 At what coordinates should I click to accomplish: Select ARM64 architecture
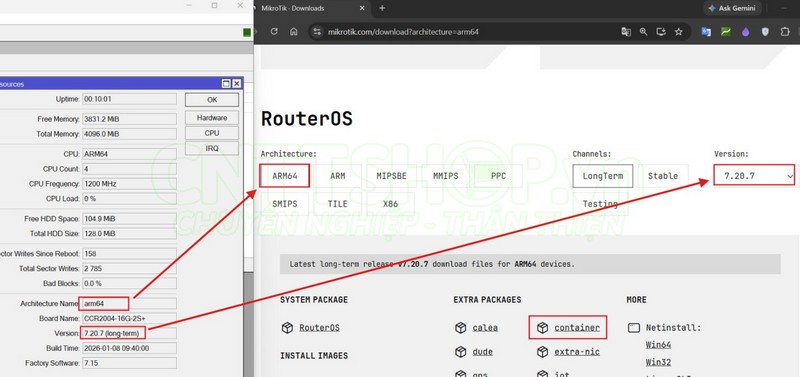click(284, 176)
